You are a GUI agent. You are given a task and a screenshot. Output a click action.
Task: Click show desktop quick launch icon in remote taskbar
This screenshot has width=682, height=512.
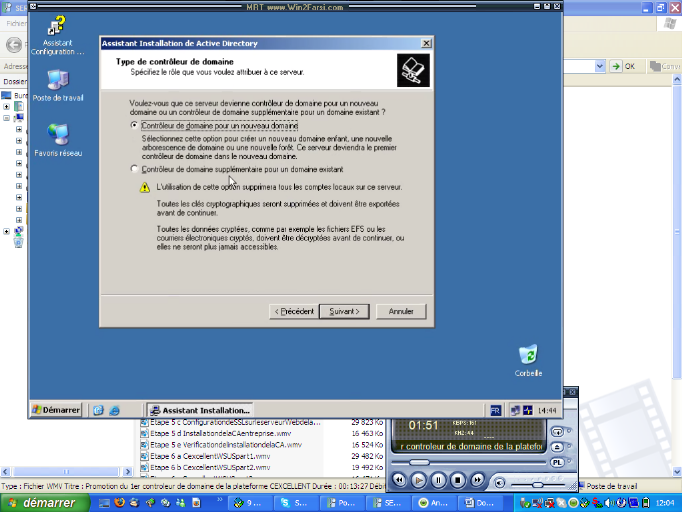[x=98, y=410]
